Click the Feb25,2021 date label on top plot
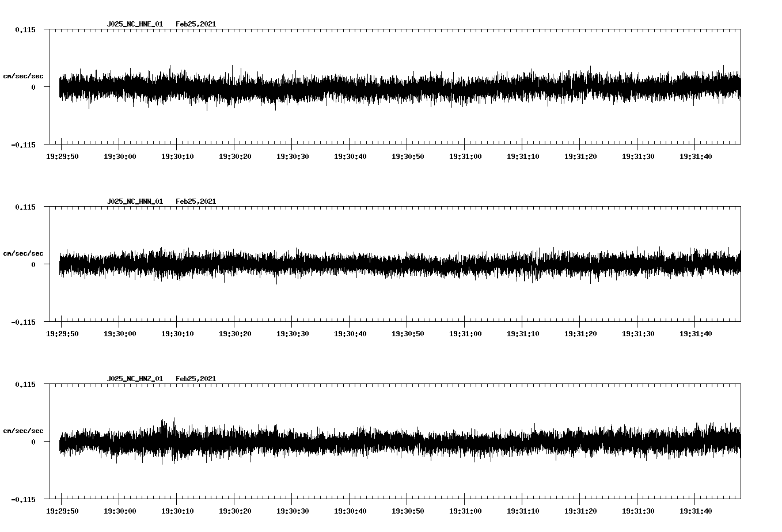Screen dimensions: 782x532 coord(196,24)
